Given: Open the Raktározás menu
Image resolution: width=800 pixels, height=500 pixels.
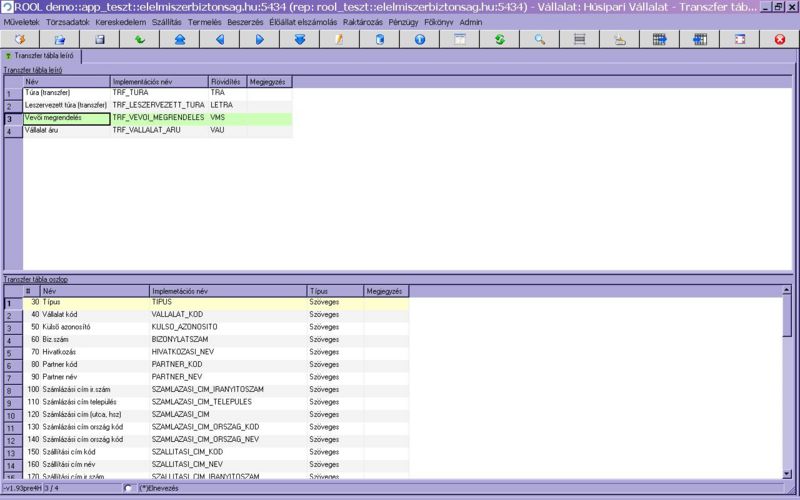Looking at the screenshot, I should pyautogui.click(x=362, y=21).
